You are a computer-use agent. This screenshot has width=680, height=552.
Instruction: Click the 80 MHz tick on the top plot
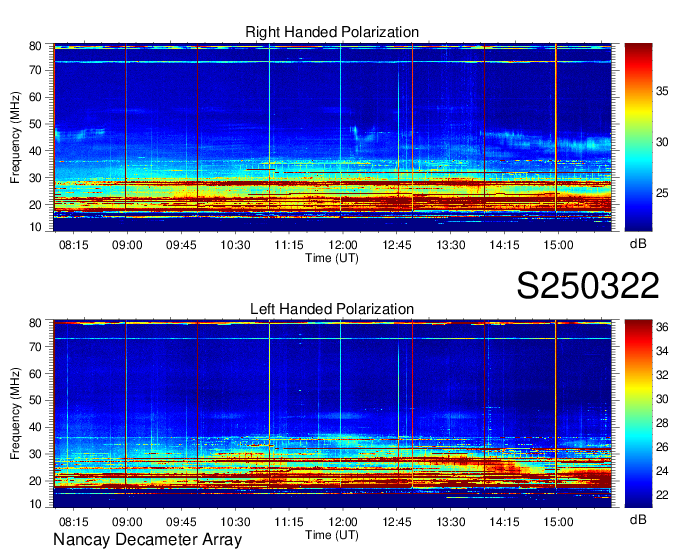[x=36, y=46]
